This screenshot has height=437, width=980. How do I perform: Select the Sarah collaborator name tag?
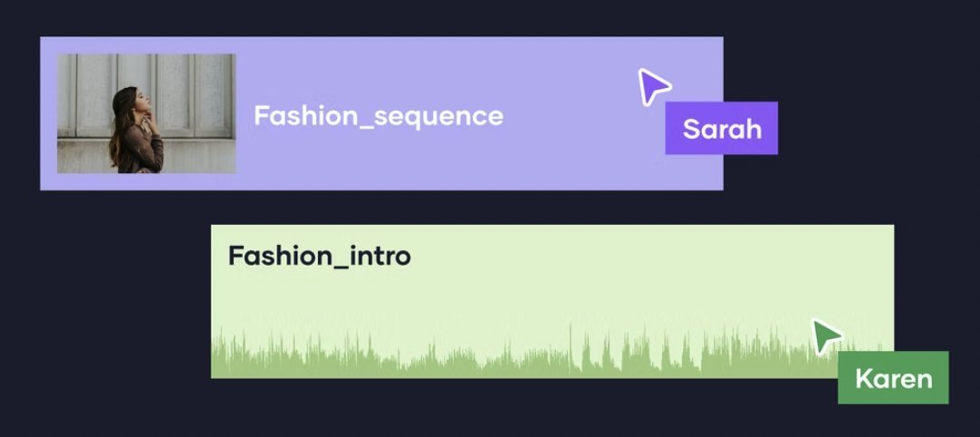(721, 129)
